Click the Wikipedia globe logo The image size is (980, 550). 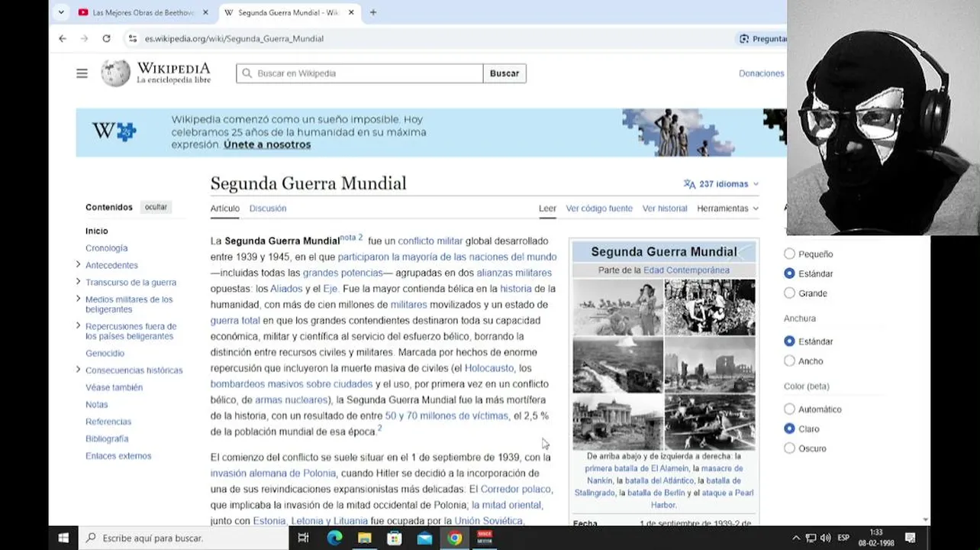tap(116, 73)
